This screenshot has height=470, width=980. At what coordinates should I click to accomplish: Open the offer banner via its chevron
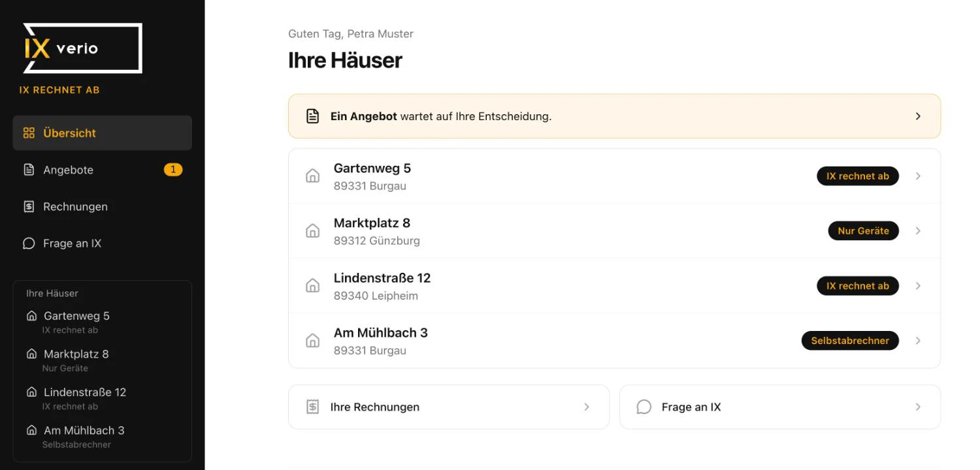tap(918, 116)
